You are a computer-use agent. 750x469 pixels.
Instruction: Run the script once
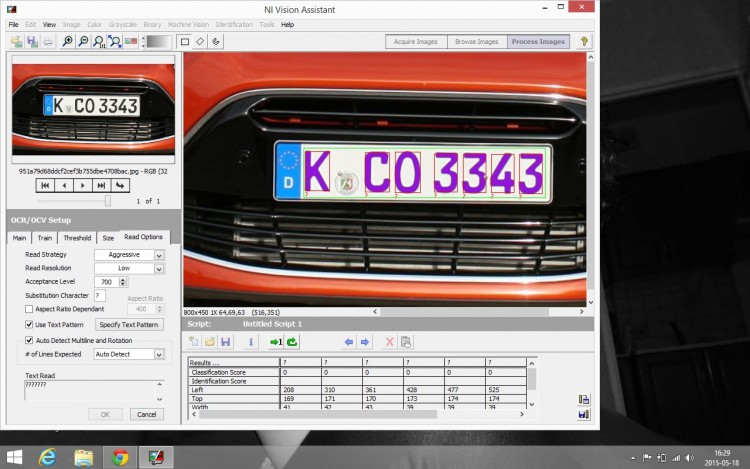[276, 342]
